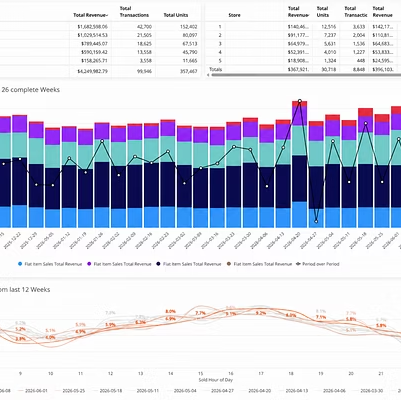Click the 2026-02-02 x-axis date label
Screen dimensions: 401x400
click(x=111, y=240)
